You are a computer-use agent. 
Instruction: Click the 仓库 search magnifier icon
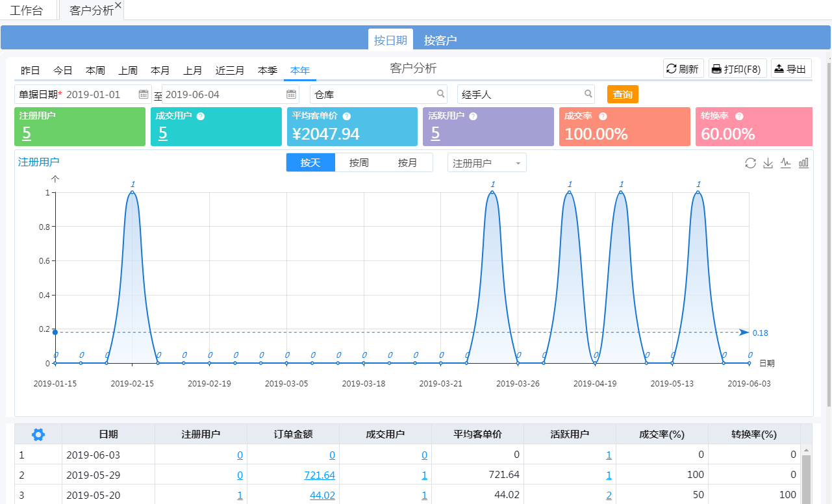click(x=441, y=94)
